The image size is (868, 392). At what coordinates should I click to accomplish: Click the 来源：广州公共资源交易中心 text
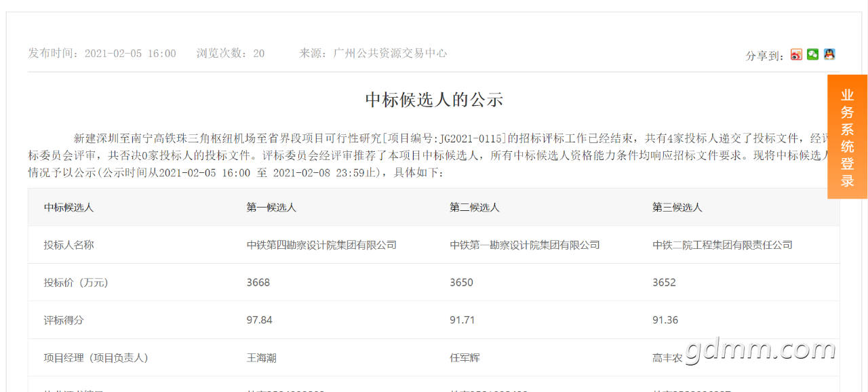[x=373, y=53]
